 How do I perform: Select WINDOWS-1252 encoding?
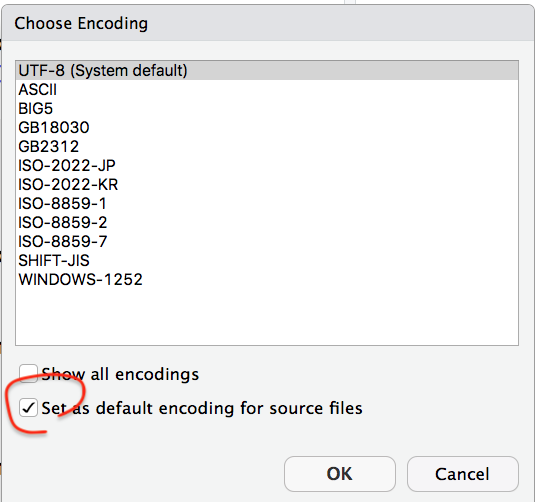coord(267,279)
